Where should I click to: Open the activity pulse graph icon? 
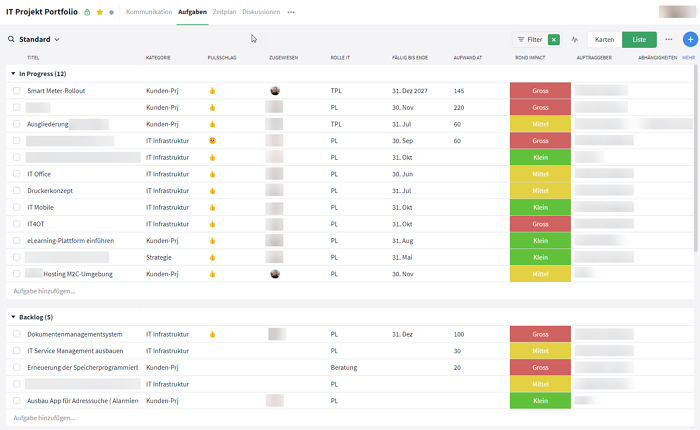[575, 40]
